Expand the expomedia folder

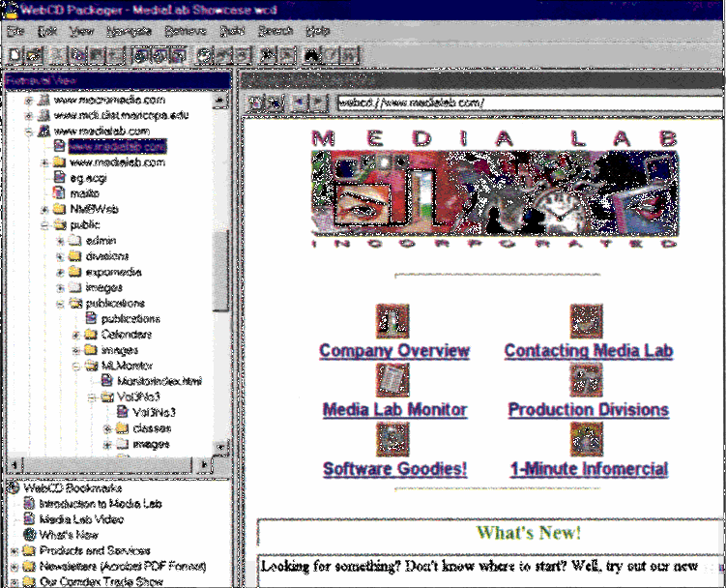tap(60, 272)
